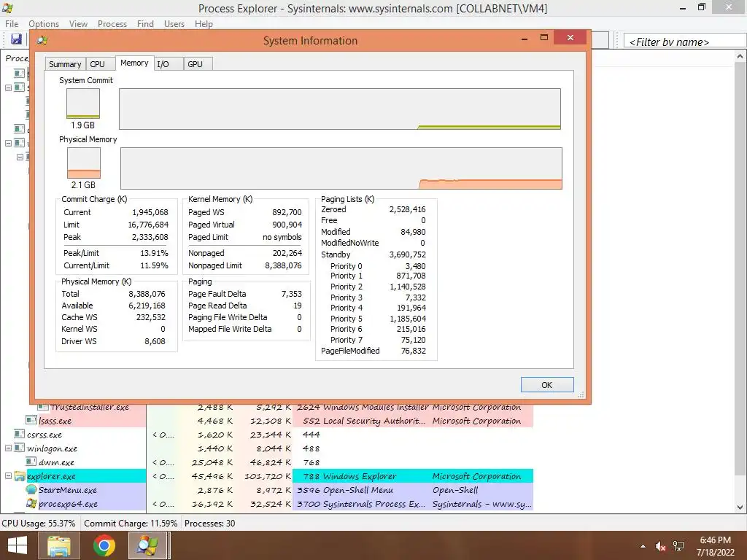Click OK to close System Information
This screenshot has width=747, height=560.
click(x=547, y=385)
